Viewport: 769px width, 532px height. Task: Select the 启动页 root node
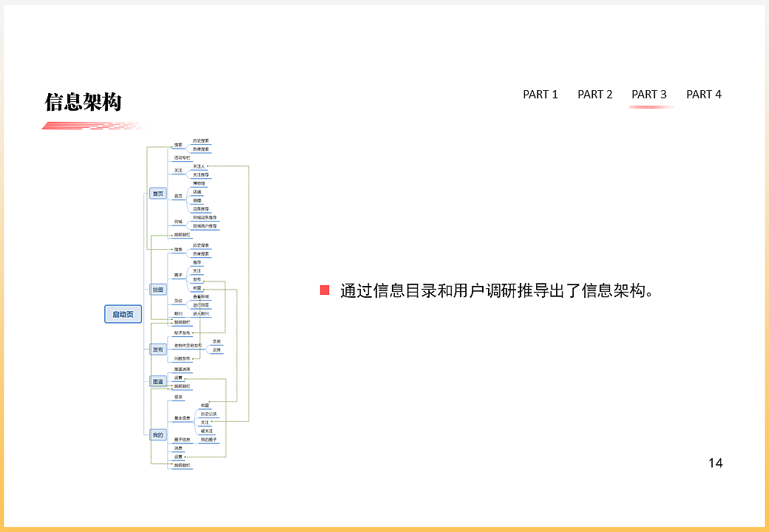pos(123,313)
